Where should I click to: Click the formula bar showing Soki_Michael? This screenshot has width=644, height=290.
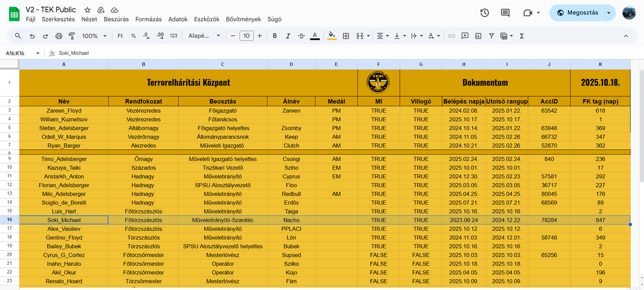347,53
